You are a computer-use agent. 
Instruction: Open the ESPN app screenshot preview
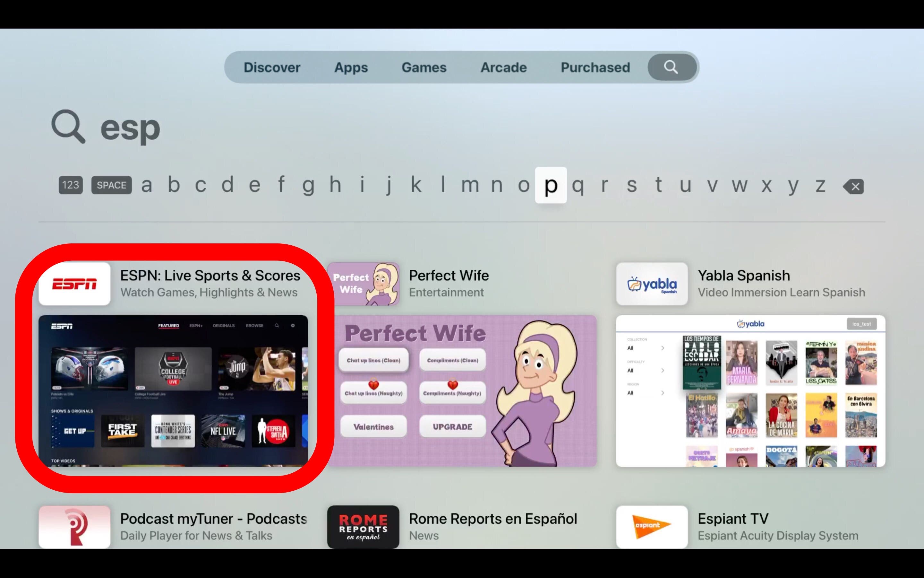pos(173,391)
